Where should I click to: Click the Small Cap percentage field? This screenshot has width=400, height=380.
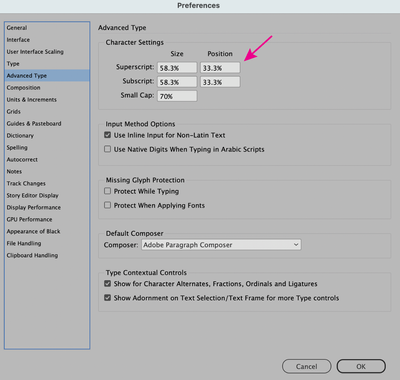coord(177,96)
